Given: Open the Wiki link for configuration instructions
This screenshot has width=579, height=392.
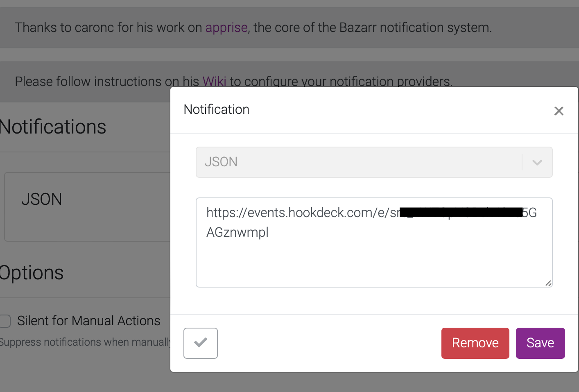Looking at the screenshot, I should tap(215, 82).
